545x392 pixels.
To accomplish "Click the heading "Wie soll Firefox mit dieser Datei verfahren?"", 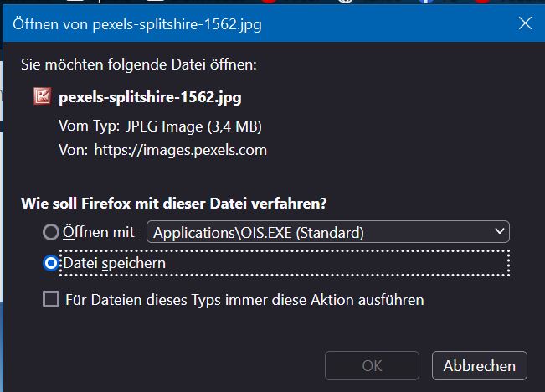I will (172, 204).
